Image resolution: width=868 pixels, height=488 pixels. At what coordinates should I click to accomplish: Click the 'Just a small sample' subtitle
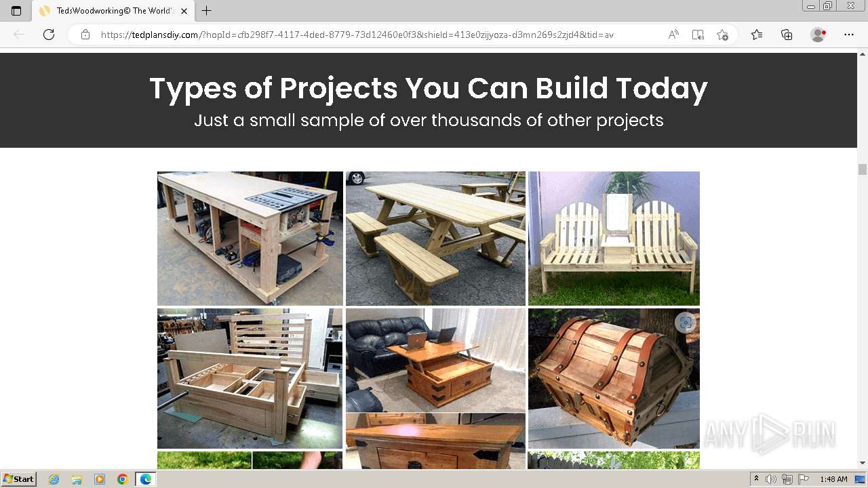coord(429,120)
